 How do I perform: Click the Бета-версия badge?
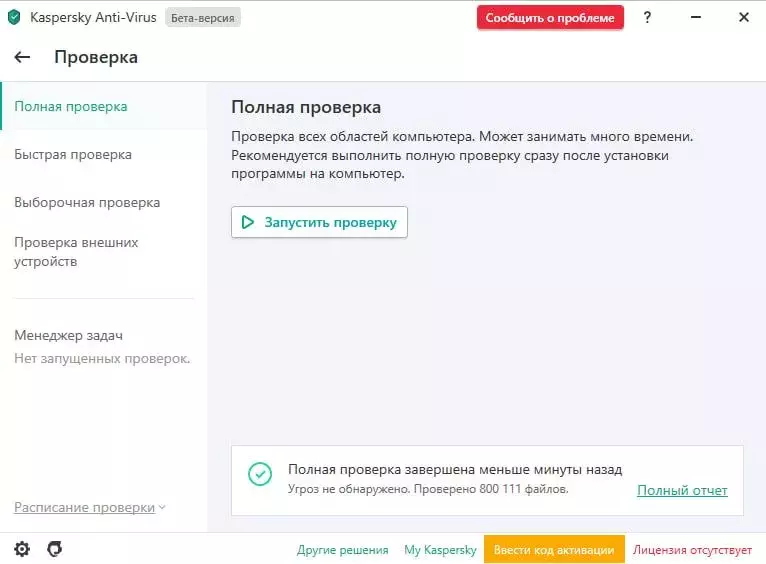click(203, 18)
